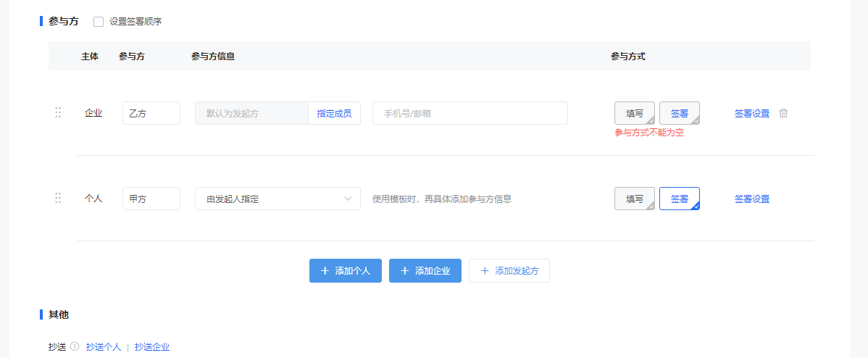Click the 企业 subject label
The image size is (868, 358).
click(93, 113)
